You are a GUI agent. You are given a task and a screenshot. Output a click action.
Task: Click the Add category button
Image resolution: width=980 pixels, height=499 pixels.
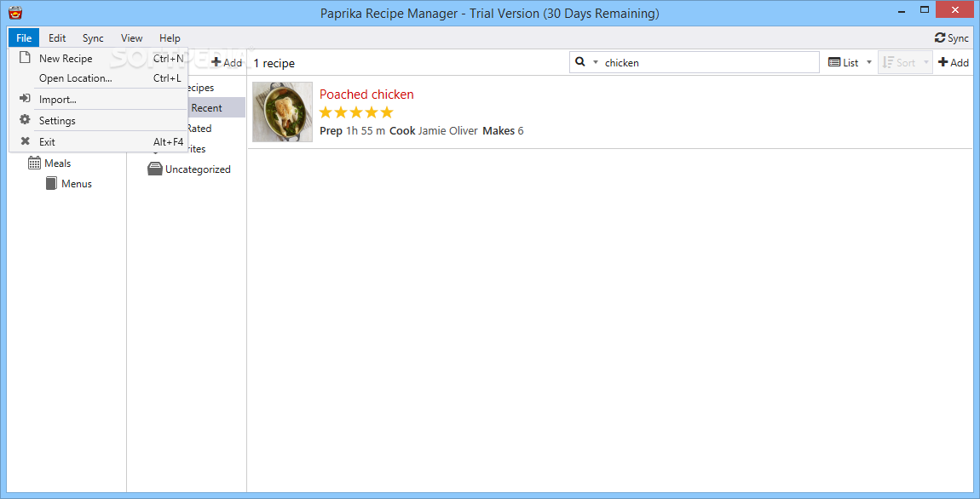pyautogui.click(x=226, y=62)
